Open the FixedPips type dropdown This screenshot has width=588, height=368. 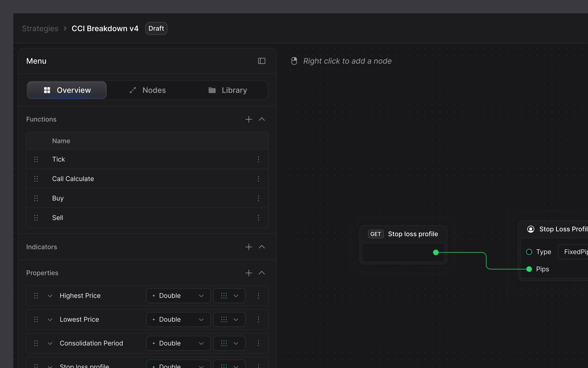tap(573, 252)
